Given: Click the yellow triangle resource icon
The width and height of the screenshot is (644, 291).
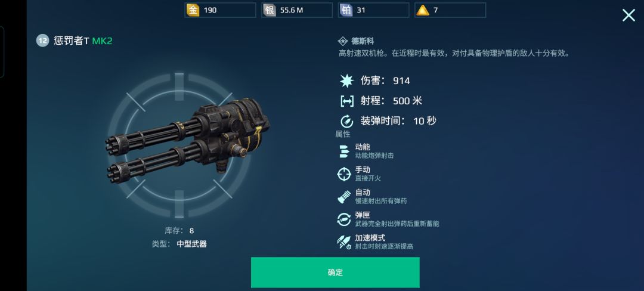Looking at the screenshot, I should pos(423,10).
